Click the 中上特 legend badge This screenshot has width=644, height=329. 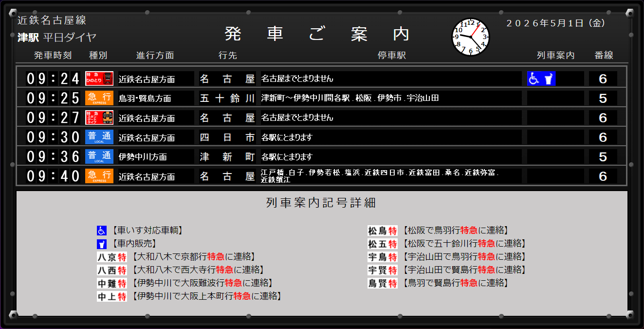(112, 296)
